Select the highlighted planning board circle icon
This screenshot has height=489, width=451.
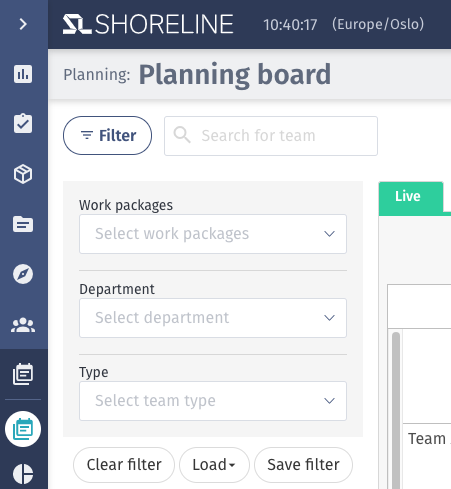[x=23, y=429]
